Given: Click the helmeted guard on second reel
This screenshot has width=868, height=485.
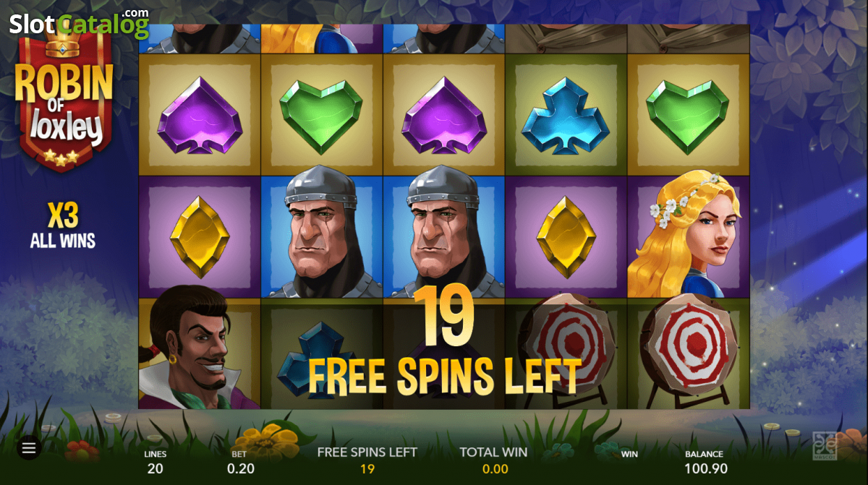Looking at the screenshot, I should (x=320, y=237).
